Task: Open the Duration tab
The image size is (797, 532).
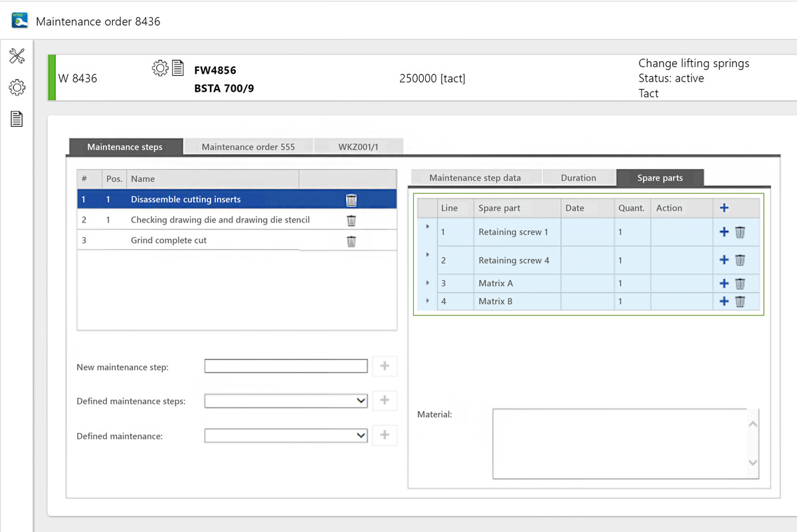Action: point(578,178)
